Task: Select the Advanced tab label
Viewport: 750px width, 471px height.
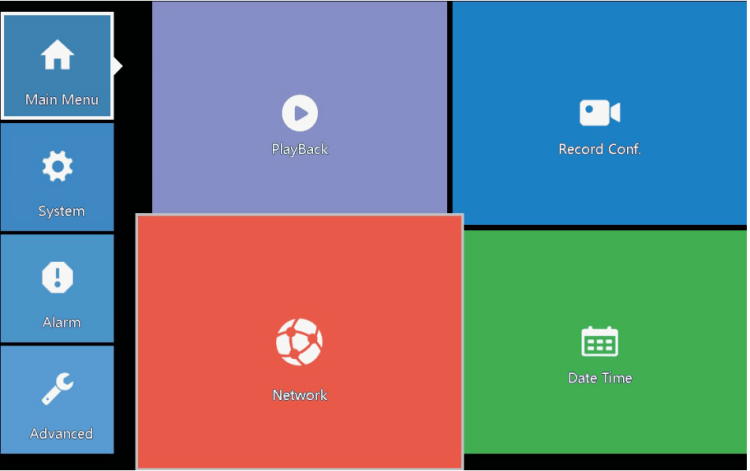Action: (x=61, y=434)
